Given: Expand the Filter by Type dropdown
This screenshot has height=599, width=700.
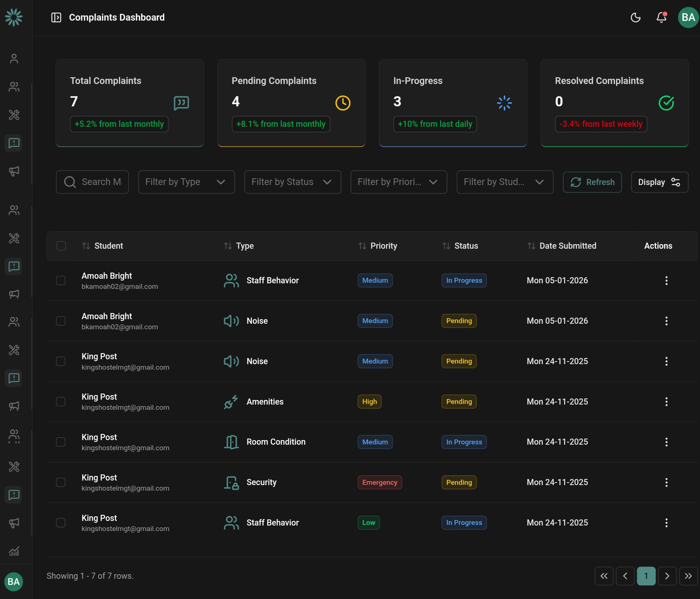Looking at the screenshot, I should tap(186, 182).
